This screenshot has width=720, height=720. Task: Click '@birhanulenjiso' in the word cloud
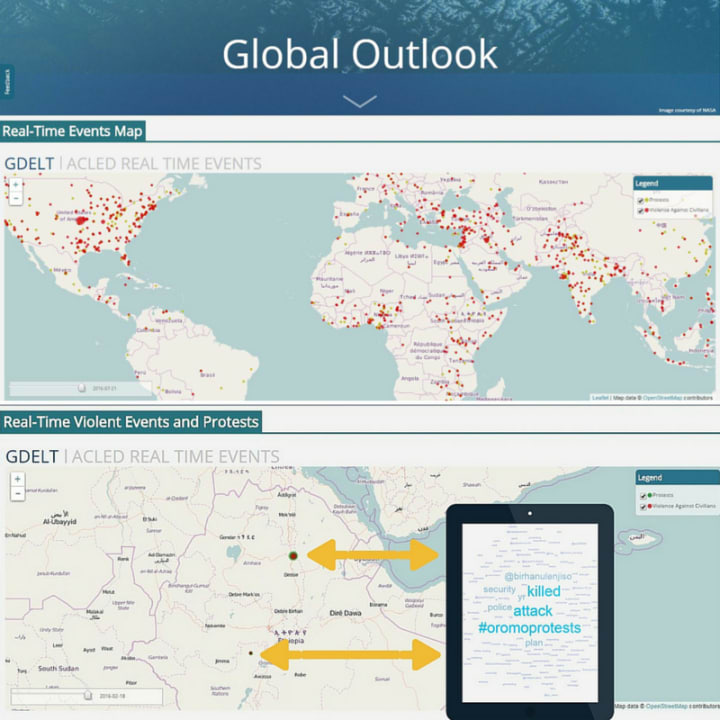coord(538,576)
